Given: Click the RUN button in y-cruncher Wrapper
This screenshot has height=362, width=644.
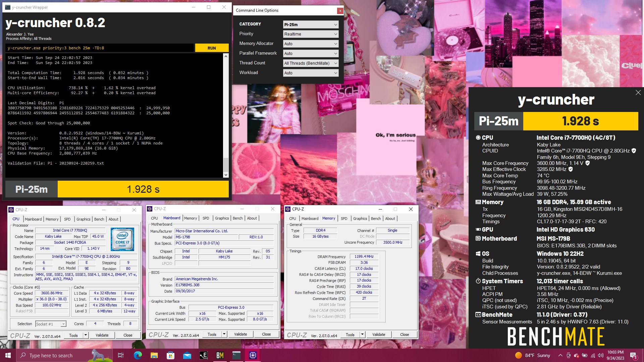Looking at the screenshot, I should (212, 48).
